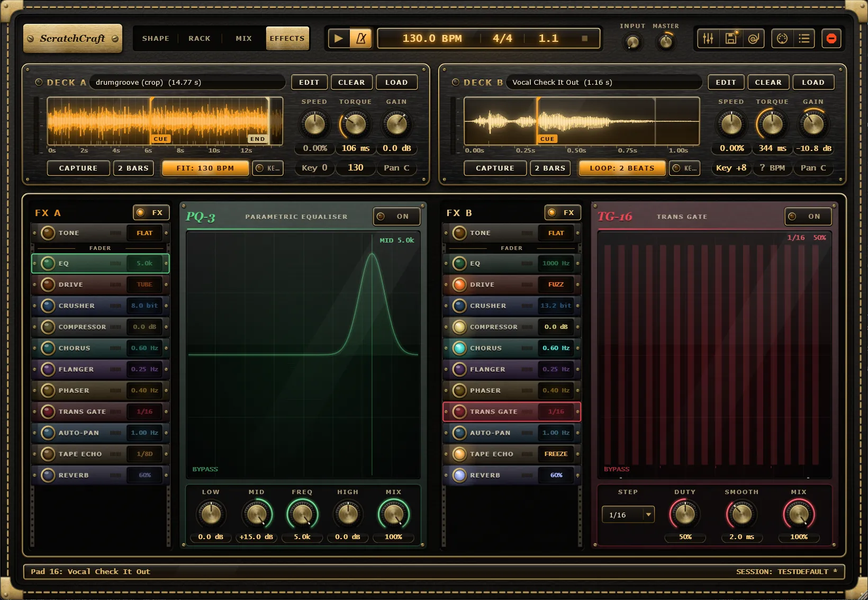The image size is (868, 600).
Task: Toggle Deck B key lock button
Action: pyautogui.click(x=685, y=168)
